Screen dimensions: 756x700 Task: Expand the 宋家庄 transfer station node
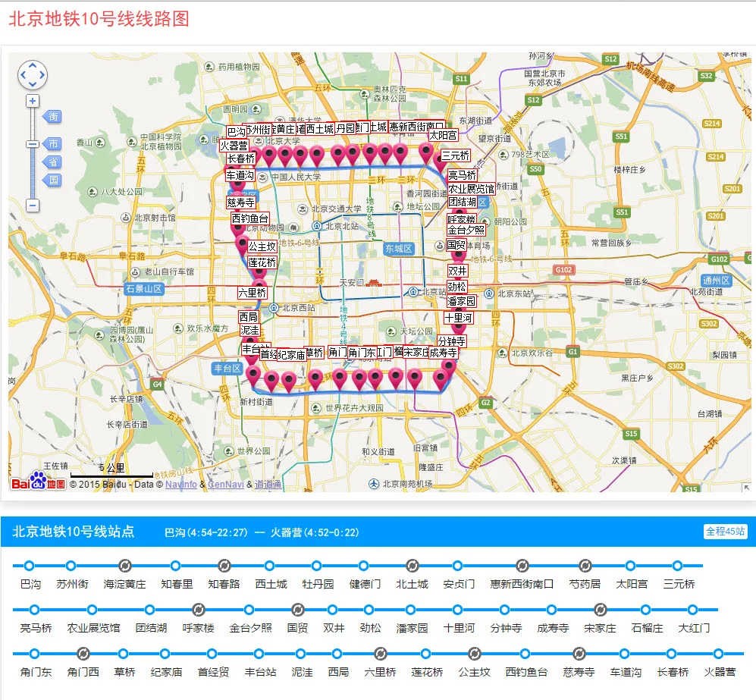point(599,608)
